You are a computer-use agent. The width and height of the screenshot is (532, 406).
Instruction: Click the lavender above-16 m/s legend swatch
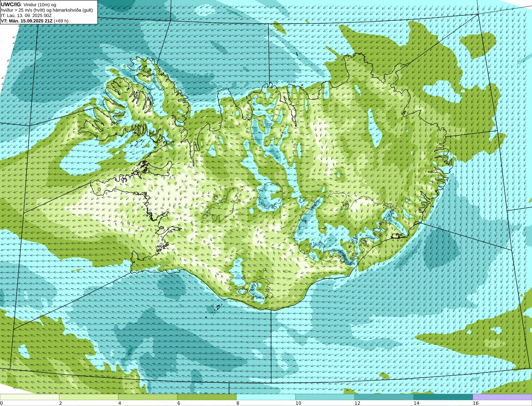(x=502, y=397)
